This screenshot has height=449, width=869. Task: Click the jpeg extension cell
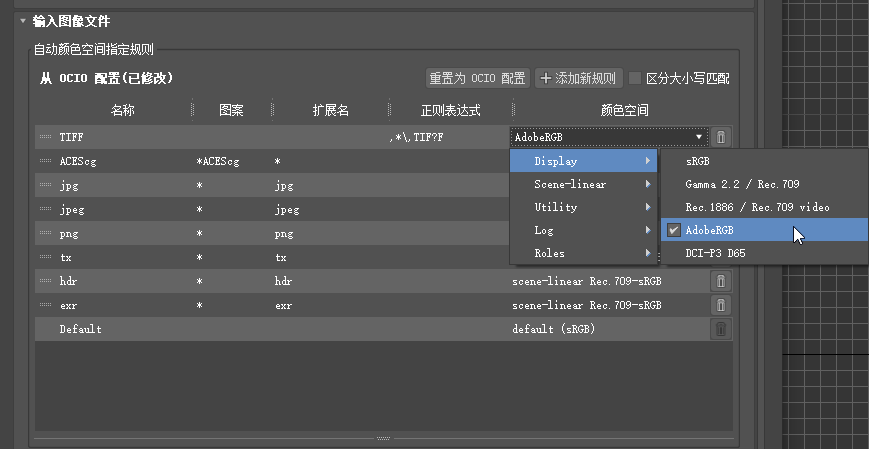click(x=287, y=210)
